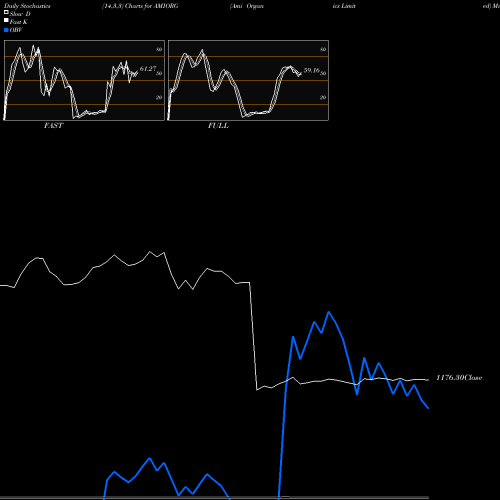
Task: Click the 'FULL' chart caption
Action: click(218, 126)
